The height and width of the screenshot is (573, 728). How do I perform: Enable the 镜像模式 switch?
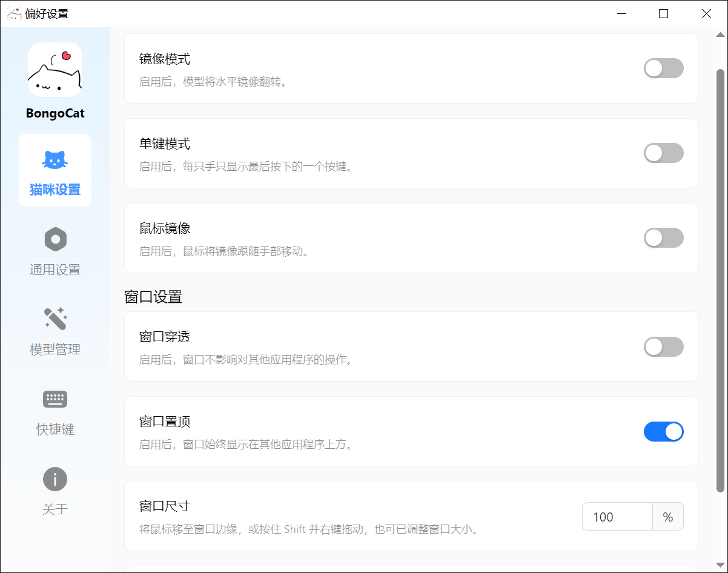coord(664,68)
